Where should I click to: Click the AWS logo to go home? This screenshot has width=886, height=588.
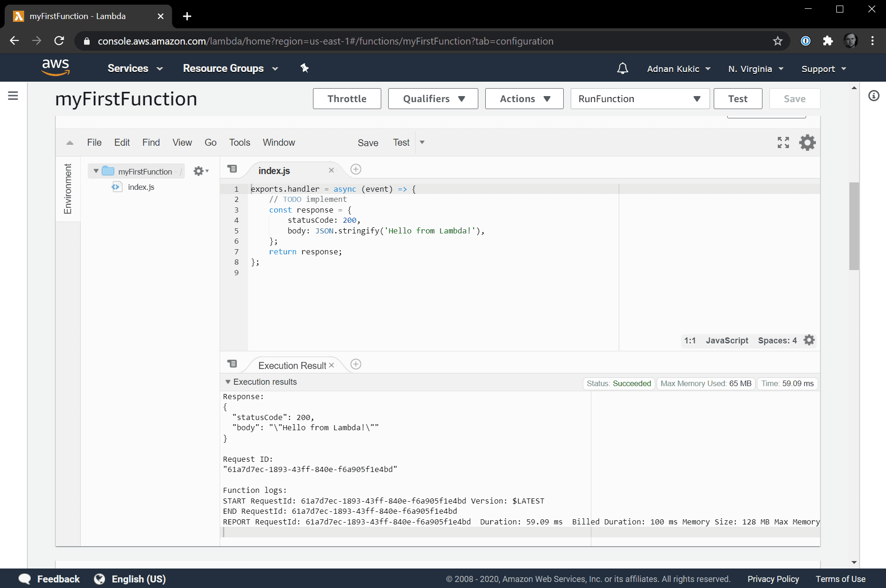click(x=56, y=68)
